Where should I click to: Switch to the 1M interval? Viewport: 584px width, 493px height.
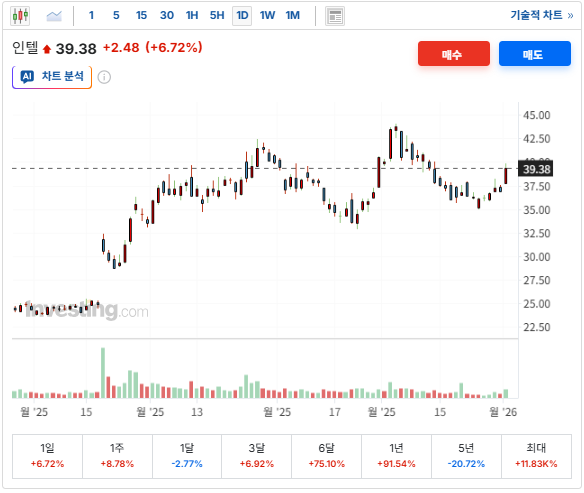tap(293, 15)
